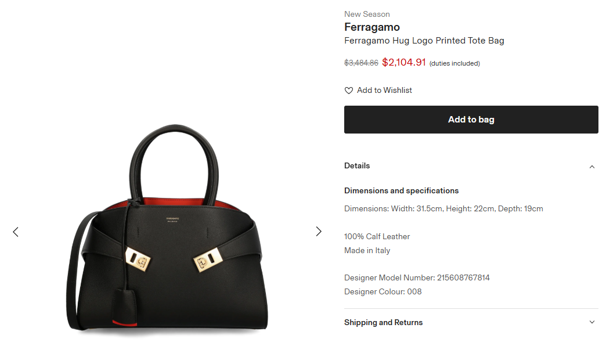Click the duties included note

(x=454, y=63)
